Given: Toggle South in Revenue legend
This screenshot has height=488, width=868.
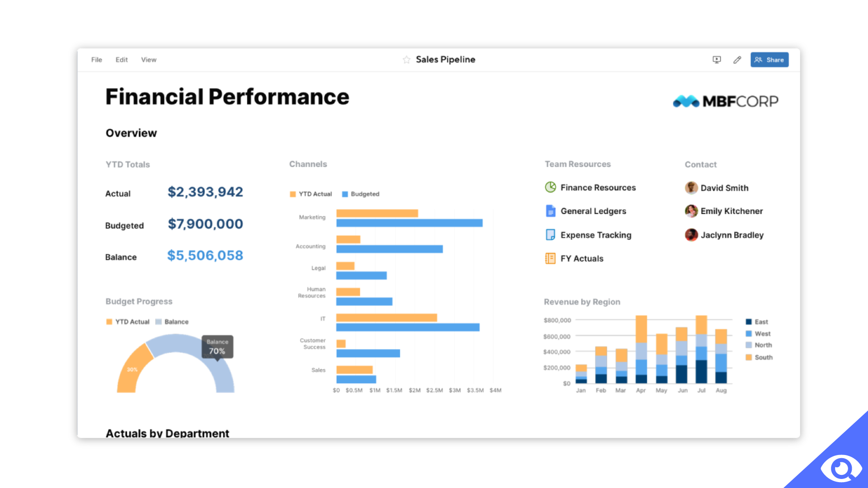Looking at the screenshot, I should click(759, 357).
